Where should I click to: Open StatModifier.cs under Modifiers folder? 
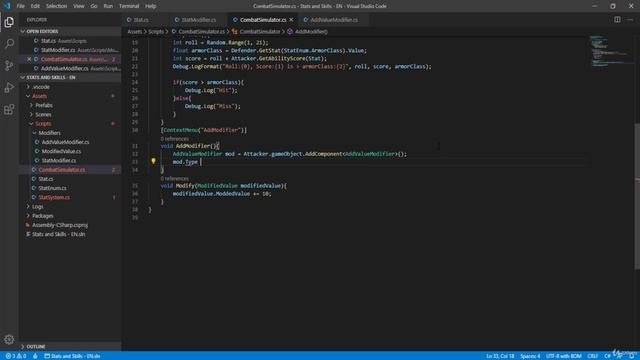pyautogui.click(x=59, y=160)
